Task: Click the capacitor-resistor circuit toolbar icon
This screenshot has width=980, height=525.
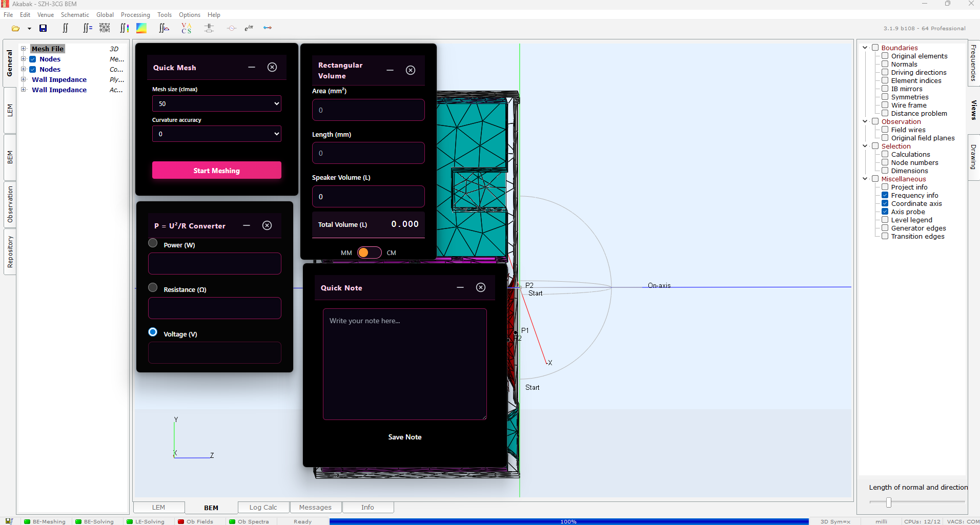Action: pos(209,29)
